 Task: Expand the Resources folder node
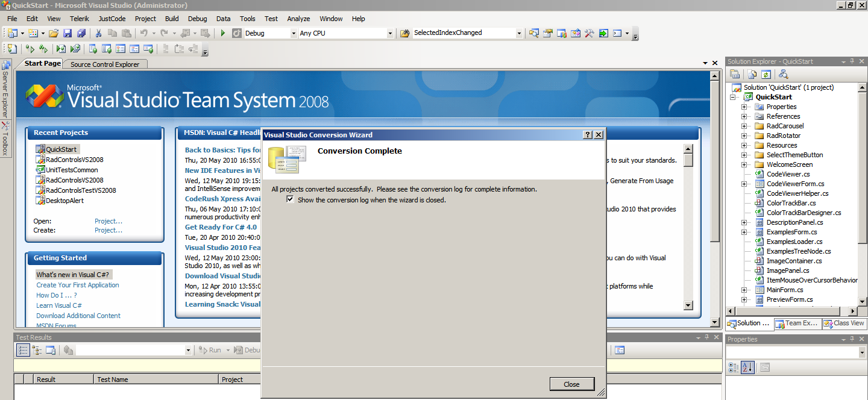click(x=744, y=145)
